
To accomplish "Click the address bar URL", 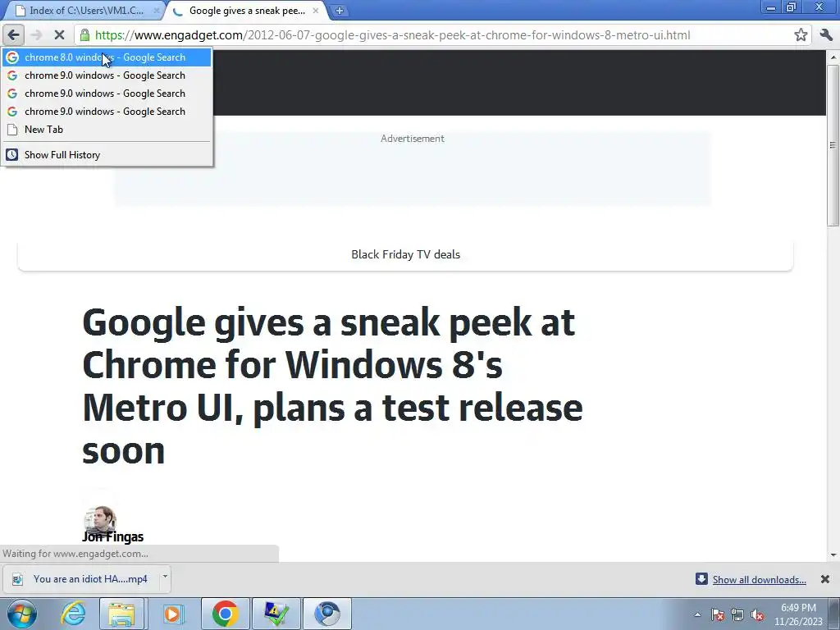I will tap(393, 35).
